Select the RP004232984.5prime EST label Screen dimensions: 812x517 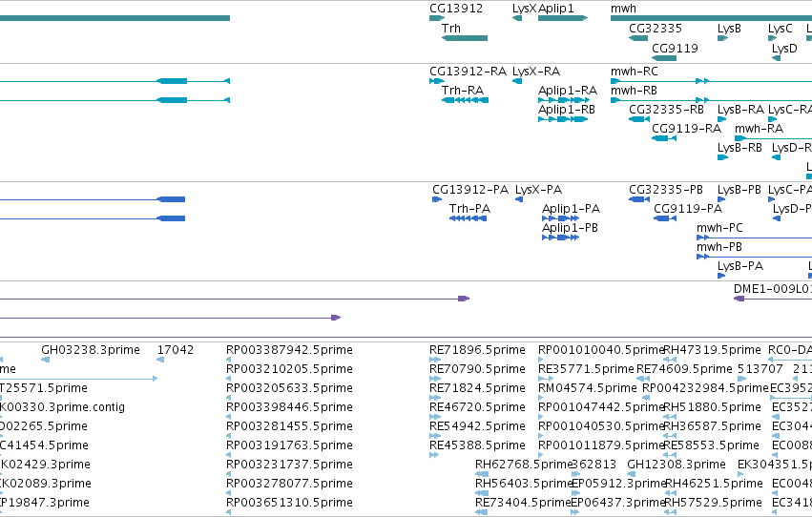pos(705,388)
